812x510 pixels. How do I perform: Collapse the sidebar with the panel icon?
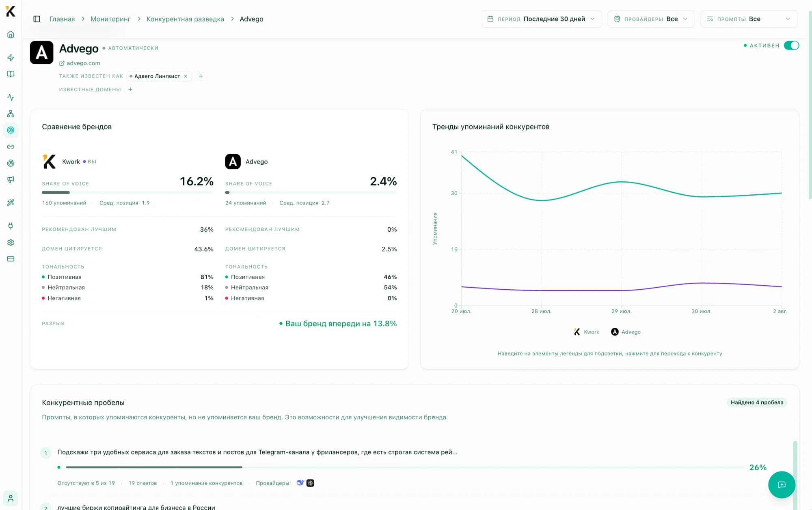pyautogui.click(x=37, y=19)
